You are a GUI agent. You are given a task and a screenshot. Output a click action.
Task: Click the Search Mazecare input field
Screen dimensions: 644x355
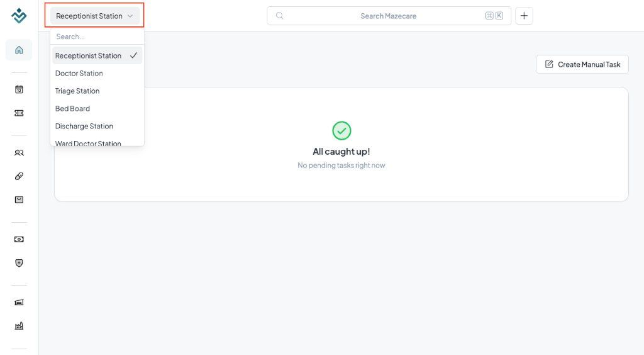point(389,16)
